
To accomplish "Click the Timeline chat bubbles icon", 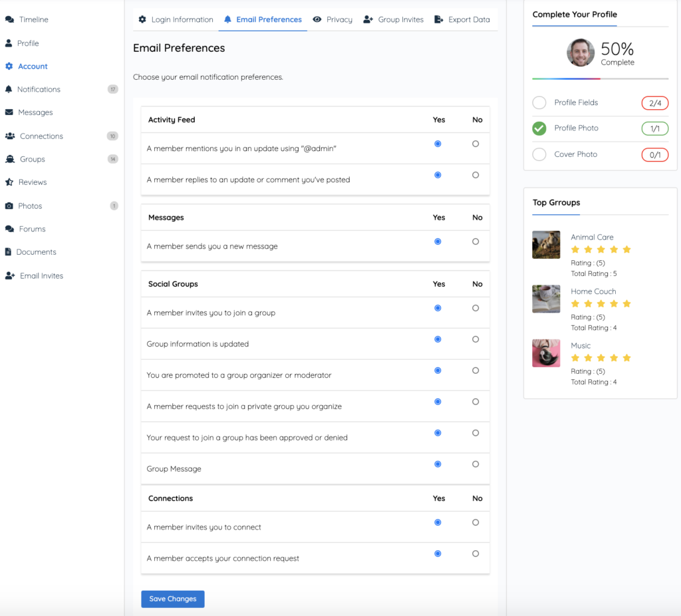I will tap(9, 19).
